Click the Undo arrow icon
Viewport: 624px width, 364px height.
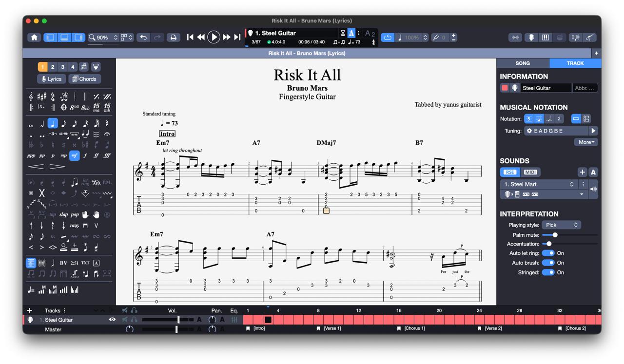click(x=143, y=38)
